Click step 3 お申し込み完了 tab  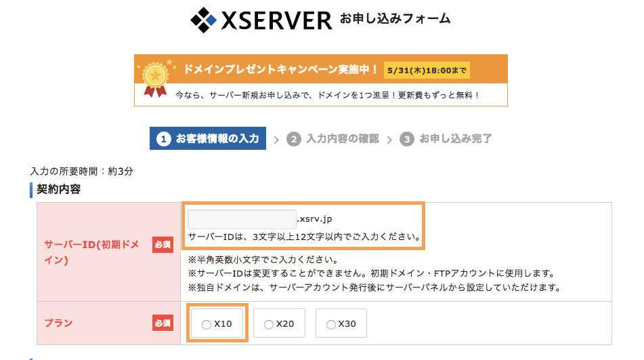pos(446,139)
